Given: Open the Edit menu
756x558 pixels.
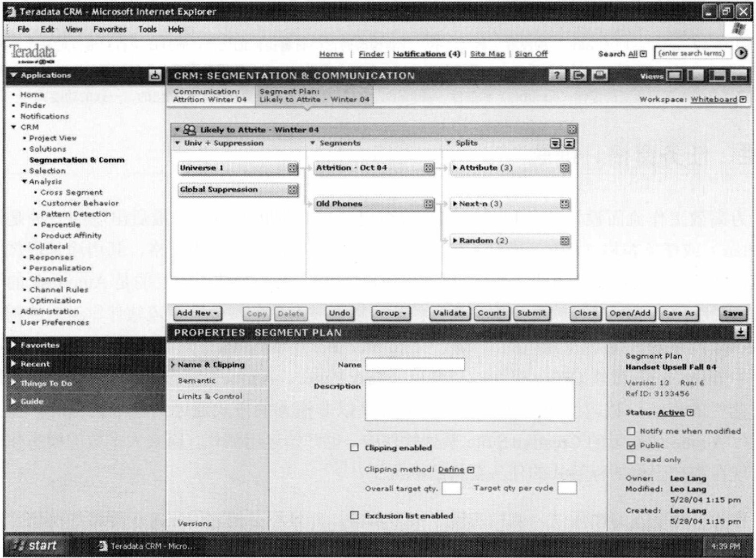Looking at the screenshot, I should click(47, 29).
